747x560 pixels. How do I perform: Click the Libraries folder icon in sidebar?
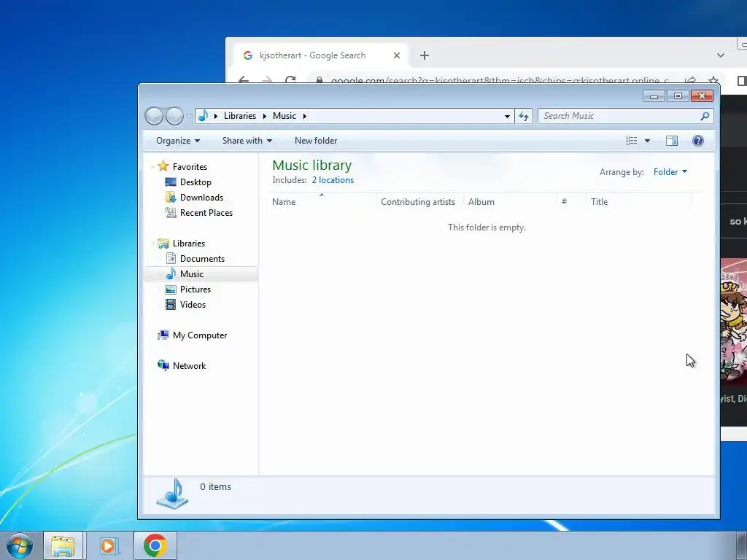tap(163, 244)
